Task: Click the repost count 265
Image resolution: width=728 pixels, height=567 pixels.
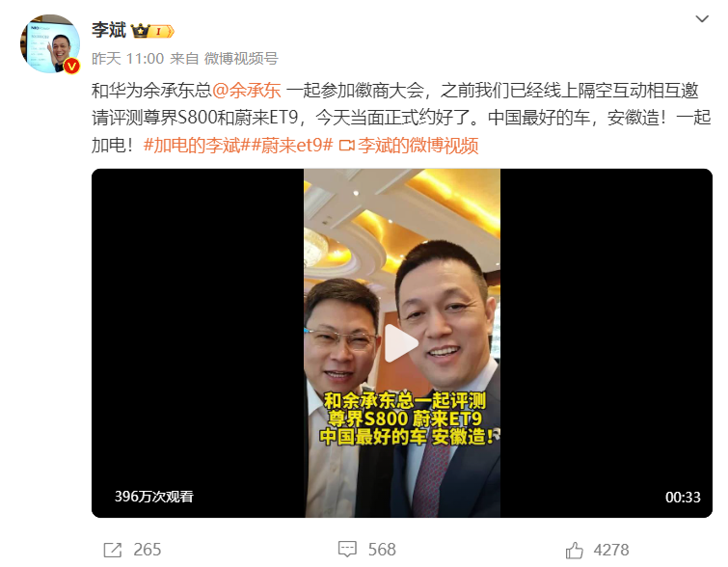Action: pyautogui.click(x=148, y=550)
